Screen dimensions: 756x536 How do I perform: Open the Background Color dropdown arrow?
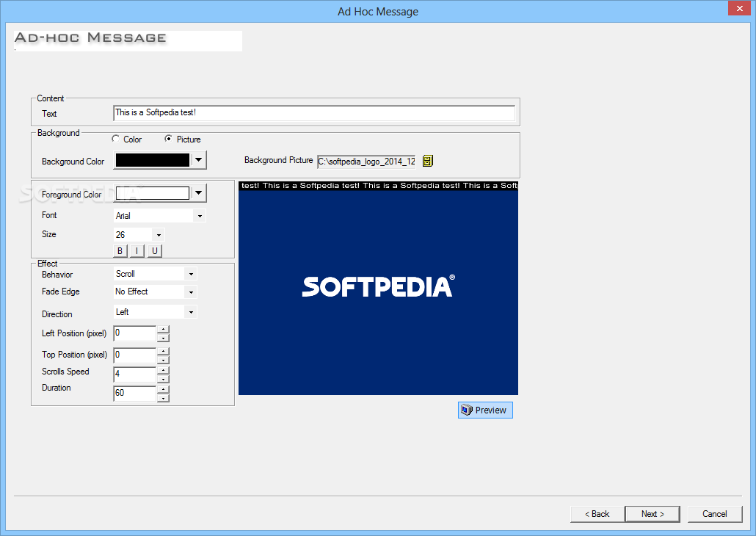(199, 160)
